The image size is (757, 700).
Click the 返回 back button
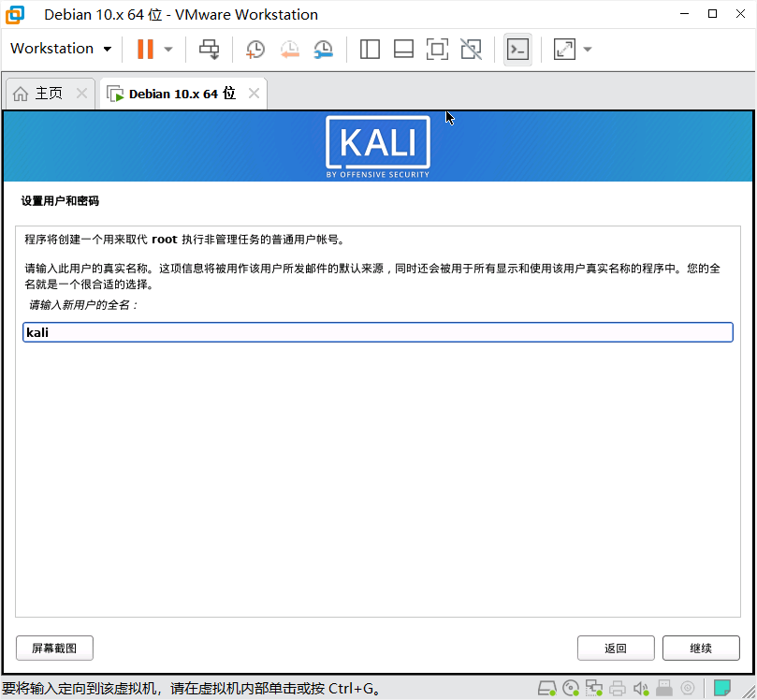pyautogui.click(x=616, y=648)
